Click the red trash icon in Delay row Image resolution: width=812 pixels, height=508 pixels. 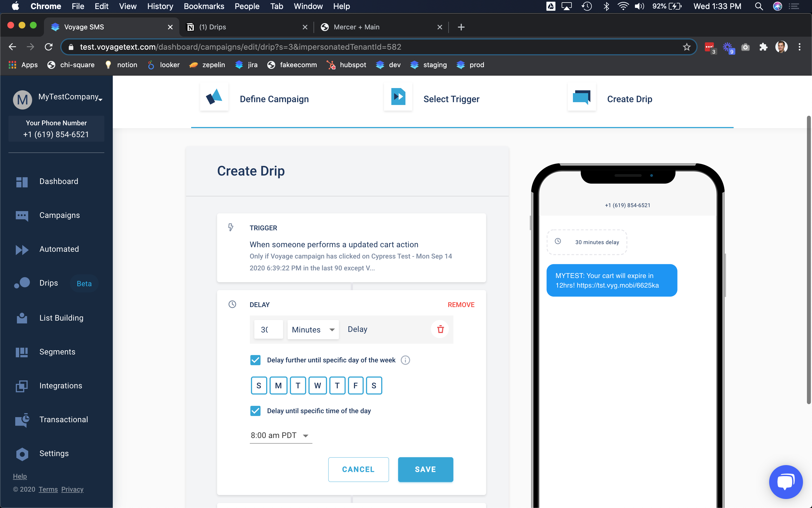(440, 329)
